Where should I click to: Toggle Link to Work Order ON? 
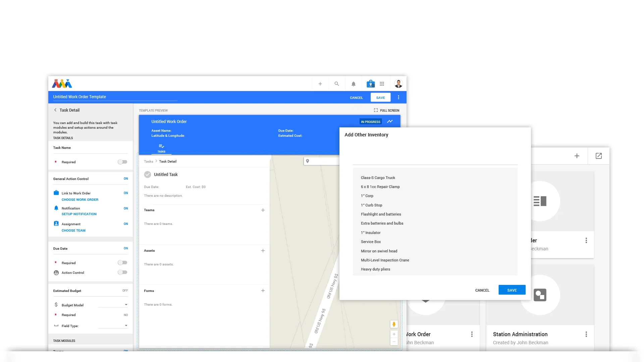pyautogui.click(x=126, y=193)
